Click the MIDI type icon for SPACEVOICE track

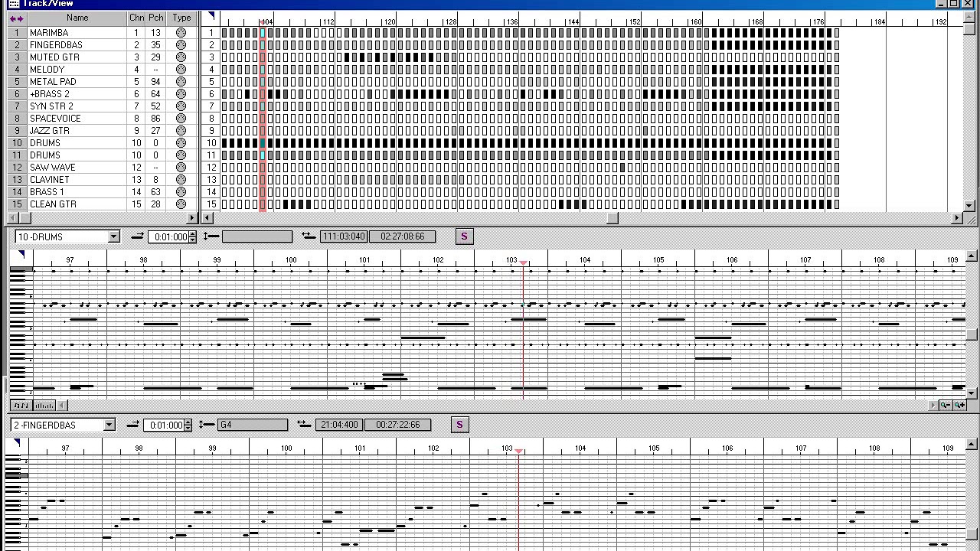point(181,119)
